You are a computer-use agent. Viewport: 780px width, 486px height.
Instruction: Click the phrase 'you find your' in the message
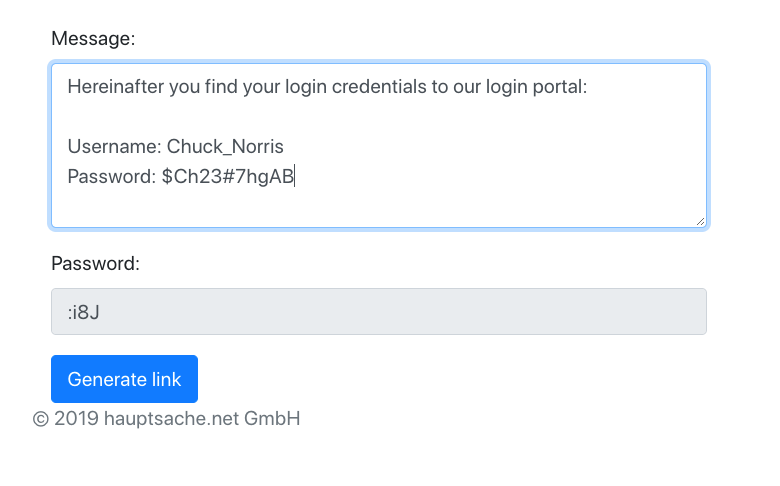[x=224, y=87]
